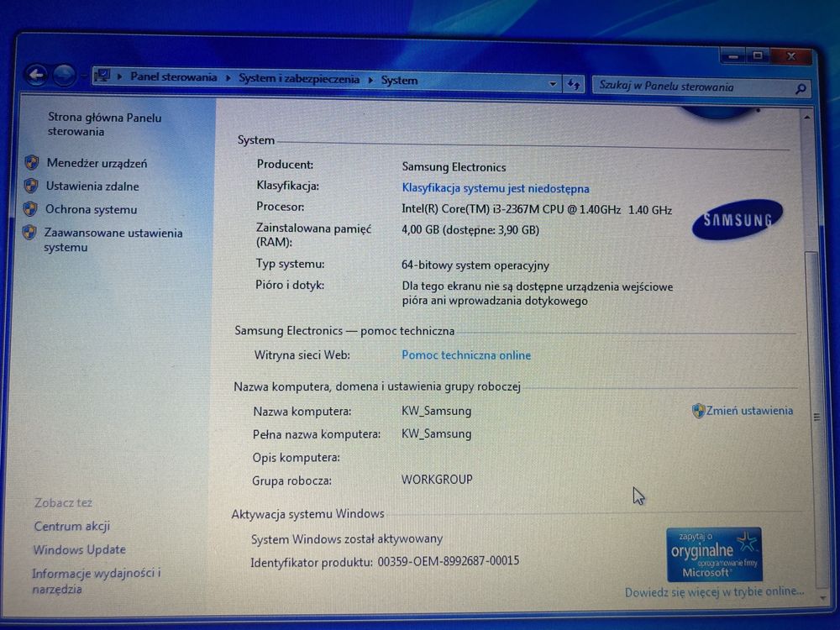The width and height of the screenshot is (840, 630).
Task: Click the Forward navigation arrow button
Action: [x=64, y=76]
